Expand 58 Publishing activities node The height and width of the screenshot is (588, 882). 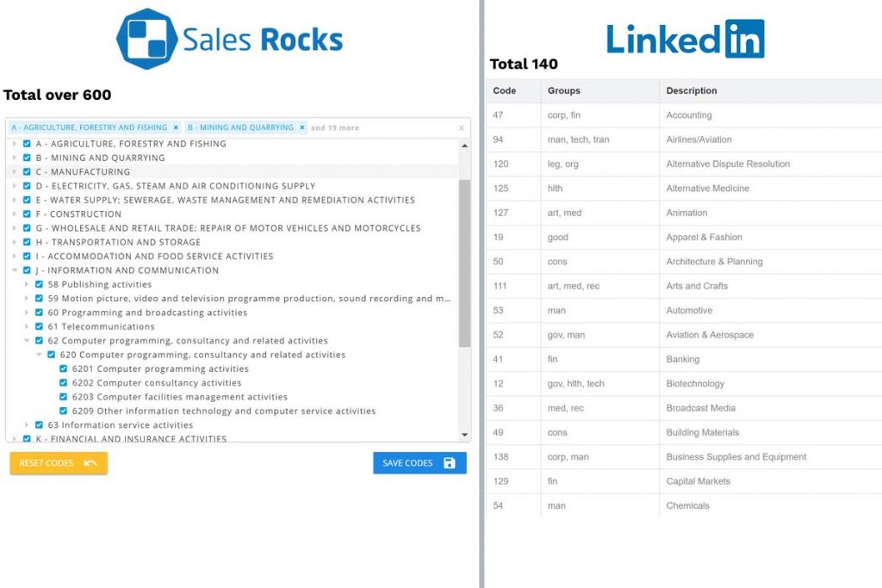27,285
